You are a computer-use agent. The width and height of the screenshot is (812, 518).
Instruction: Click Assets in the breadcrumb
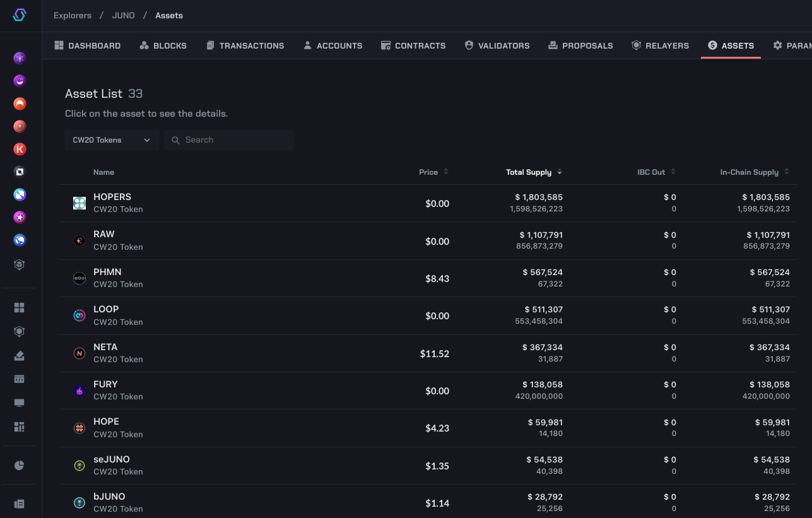click(x=169, y=15)
